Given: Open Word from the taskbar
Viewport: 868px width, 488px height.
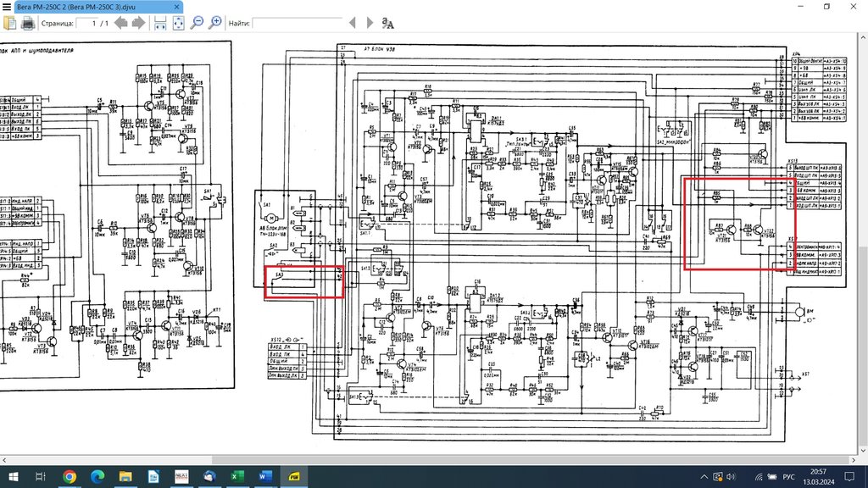Looking at the screenshot, I should (x=265, y=476).
